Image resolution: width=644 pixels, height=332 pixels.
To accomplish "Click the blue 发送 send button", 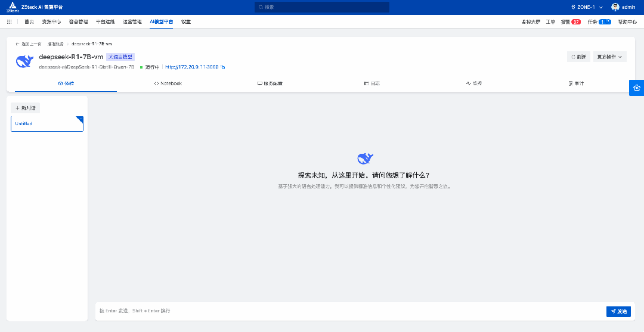I will [618, 312].
